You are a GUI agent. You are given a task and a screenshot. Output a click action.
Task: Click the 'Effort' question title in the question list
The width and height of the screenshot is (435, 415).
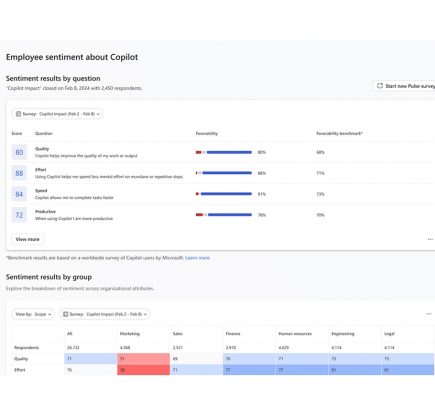pyautogui.click(x=41, y=170)
